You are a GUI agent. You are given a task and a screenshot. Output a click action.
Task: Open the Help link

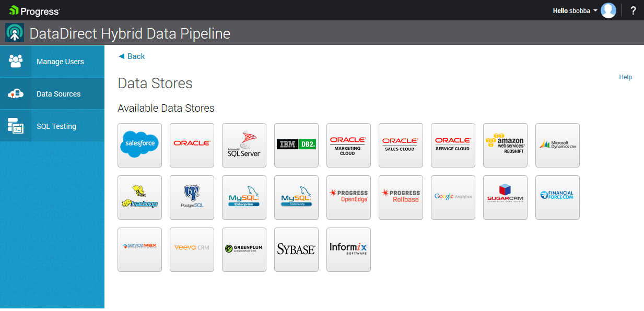625,77
